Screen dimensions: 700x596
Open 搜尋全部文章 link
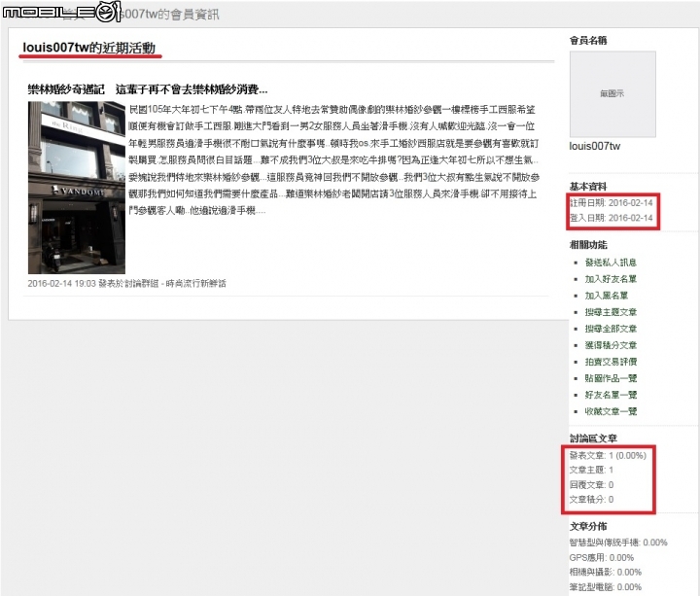click(x=611, y=329)
